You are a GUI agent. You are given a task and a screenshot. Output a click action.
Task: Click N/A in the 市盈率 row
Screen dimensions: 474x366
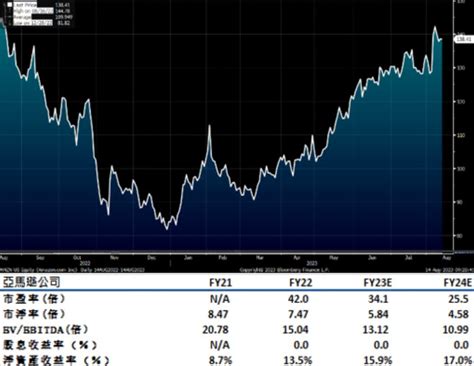pyautogui.click(x=220, y=299)
